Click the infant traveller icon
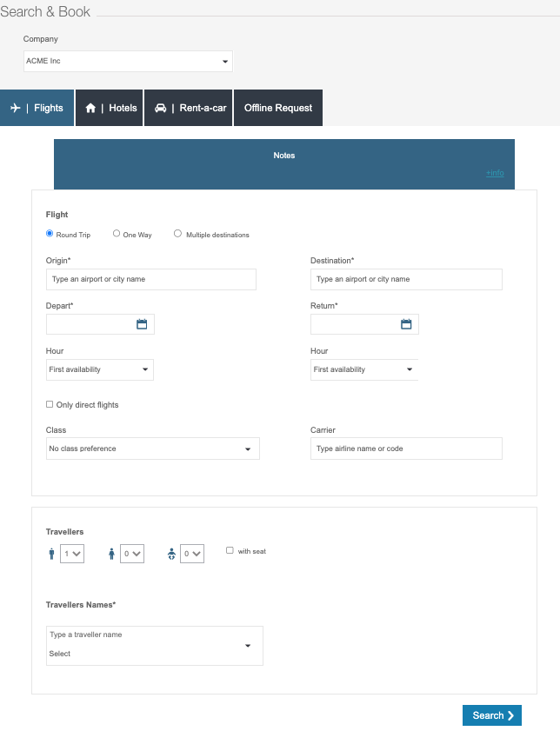The width and height of the screenshot is (560, 731). (x=171, y=554)
